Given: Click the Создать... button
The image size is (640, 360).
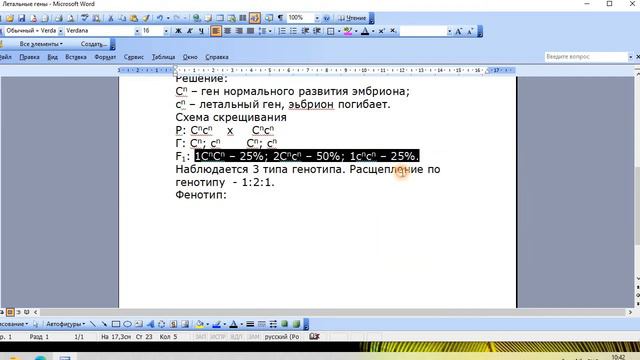Looking at the screenshot, I should point(93,44).
